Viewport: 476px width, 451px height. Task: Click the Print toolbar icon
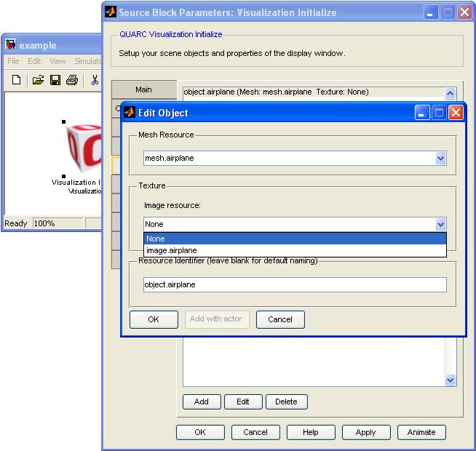[72, 80]
